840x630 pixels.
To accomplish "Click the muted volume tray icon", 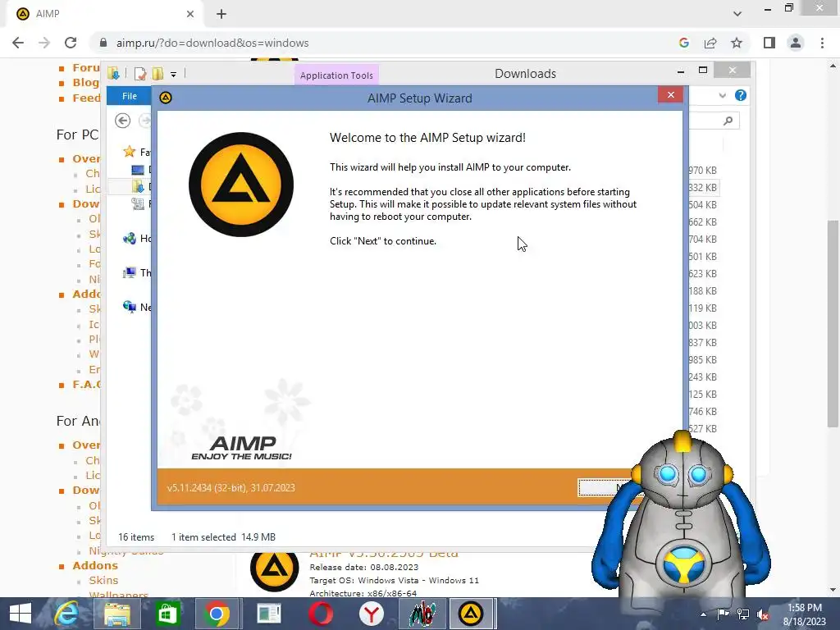I will click(x=763, y=614).
